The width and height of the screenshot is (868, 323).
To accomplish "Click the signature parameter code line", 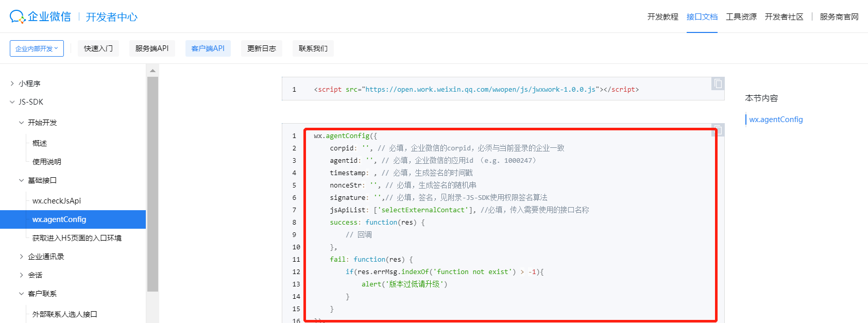I will tap(438, 198).
